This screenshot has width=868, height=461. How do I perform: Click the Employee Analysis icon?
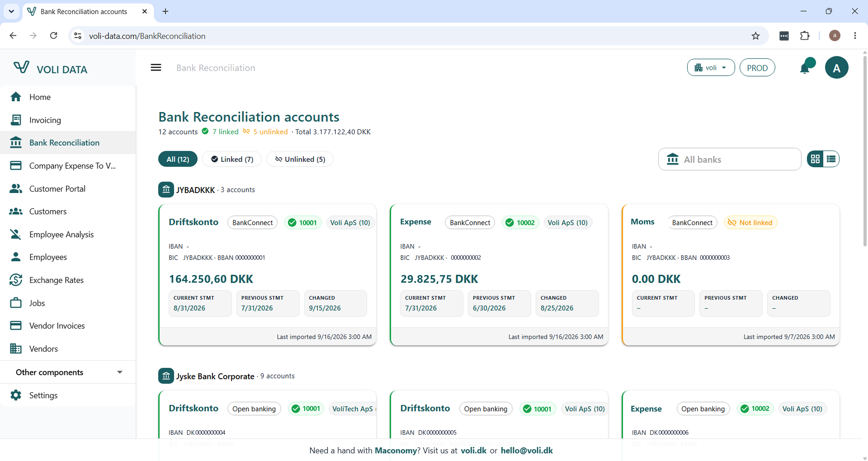pos(15,234)
